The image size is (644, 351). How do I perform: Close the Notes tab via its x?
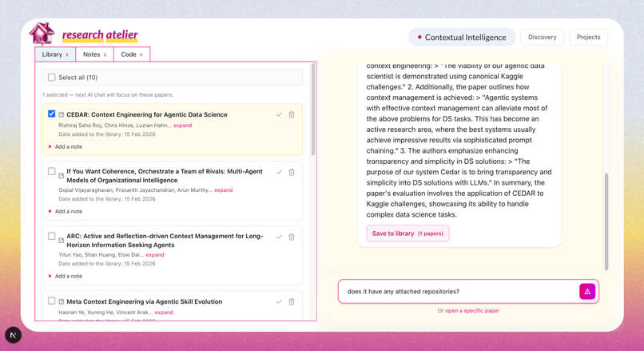click(105, 54)
